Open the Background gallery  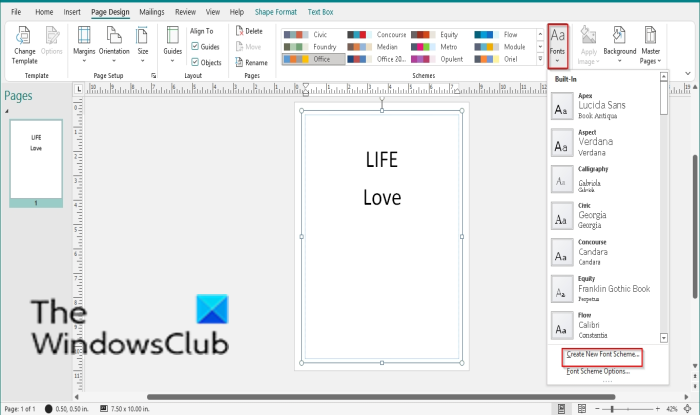[620, 45]
